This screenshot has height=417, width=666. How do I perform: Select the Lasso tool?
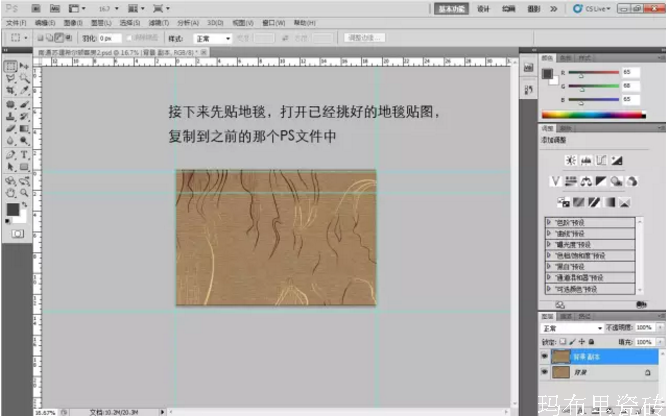(11, 78)
